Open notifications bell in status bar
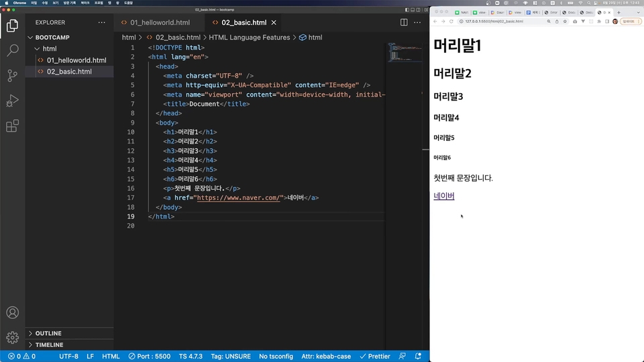This screenshot has width=644, height=362. coord(418,356)
